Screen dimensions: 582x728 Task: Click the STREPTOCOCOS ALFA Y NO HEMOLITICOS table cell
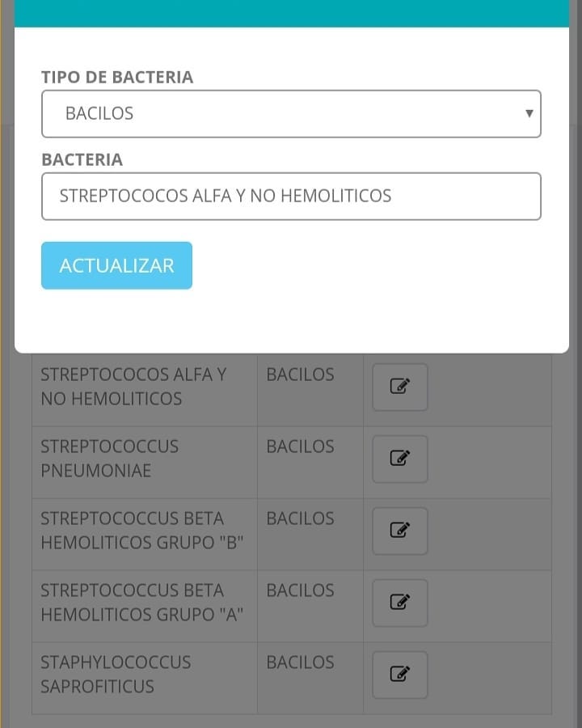[x=145, y=391]
